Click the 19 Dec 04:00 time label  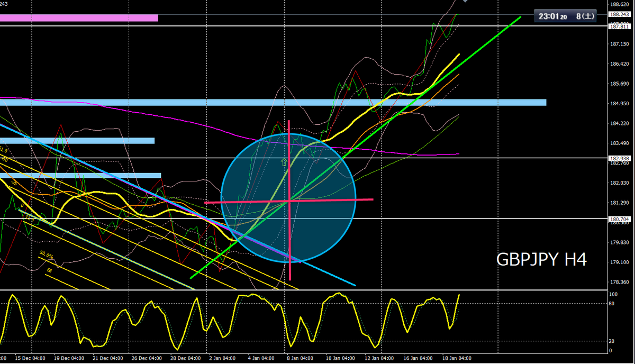coord(69,359)
